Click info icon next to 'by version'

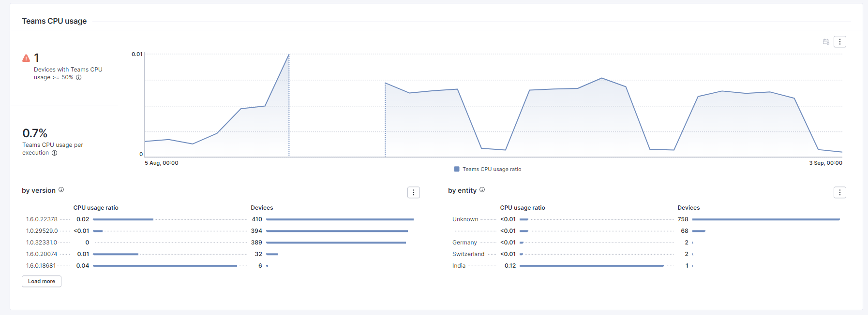tap(61, 190)
